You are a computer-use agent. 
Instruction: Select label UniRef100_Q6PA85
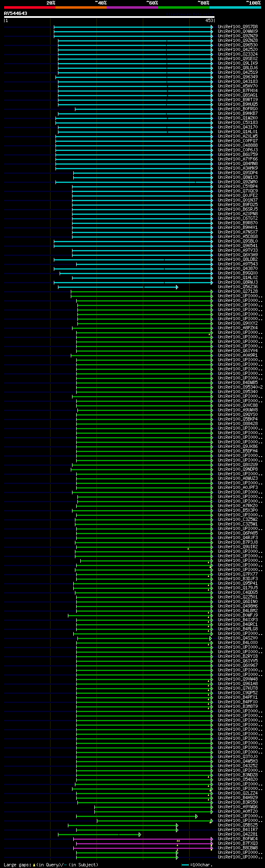[238, 533]
